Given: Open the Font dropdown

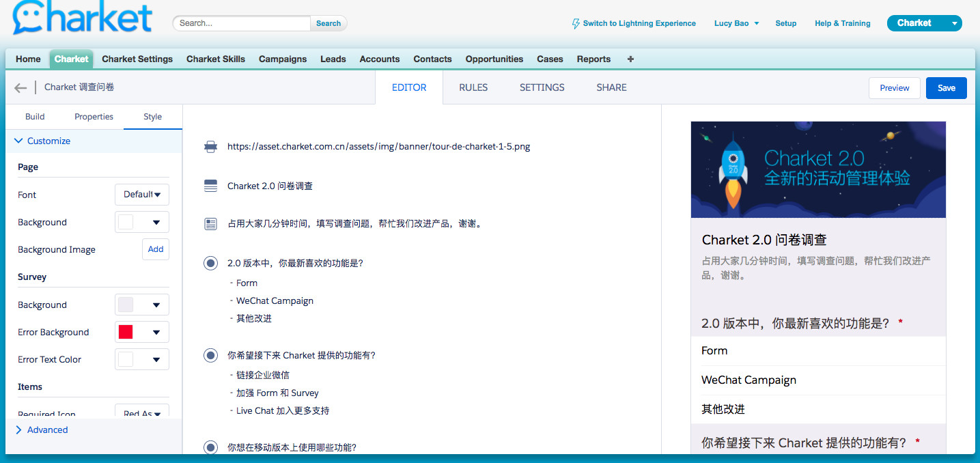Looking at the screenshot, I should pyautogui.click(x=142, y=195).
